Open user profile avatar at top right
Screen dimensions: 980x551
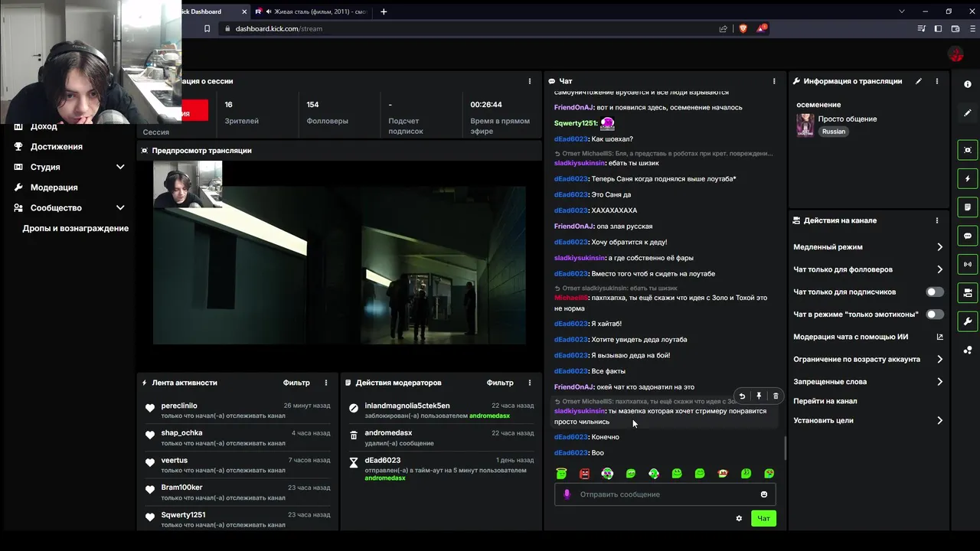[x=955, y=54]
